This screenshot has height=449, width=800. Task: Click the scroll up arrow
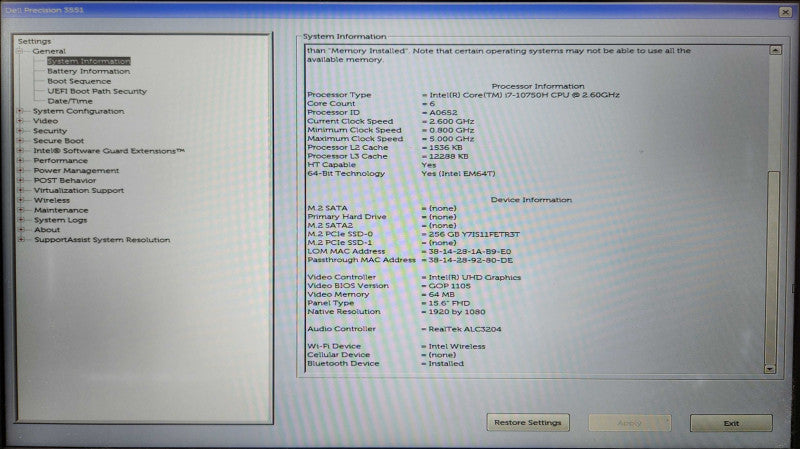pos(775,50)
